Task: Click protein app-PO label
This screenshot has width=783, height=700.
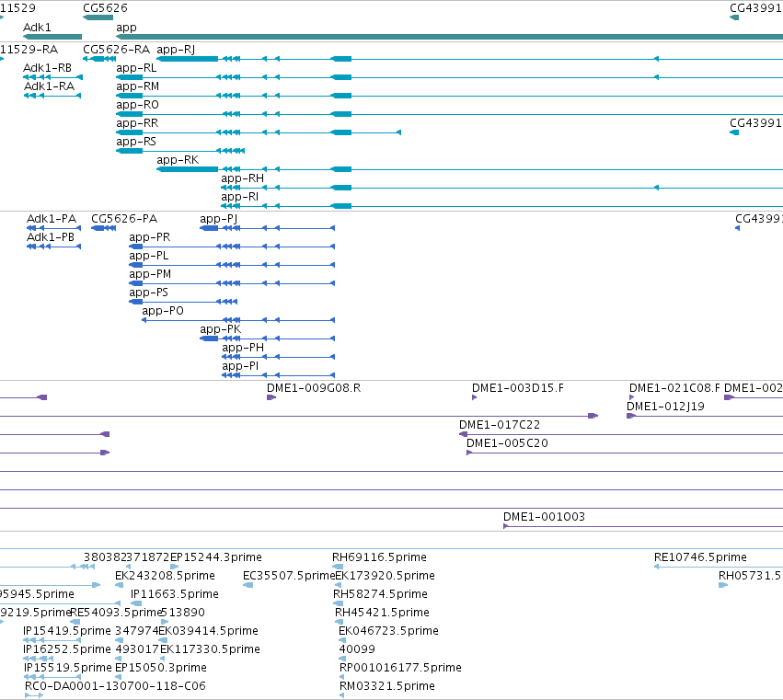Action: pos(163,311)
